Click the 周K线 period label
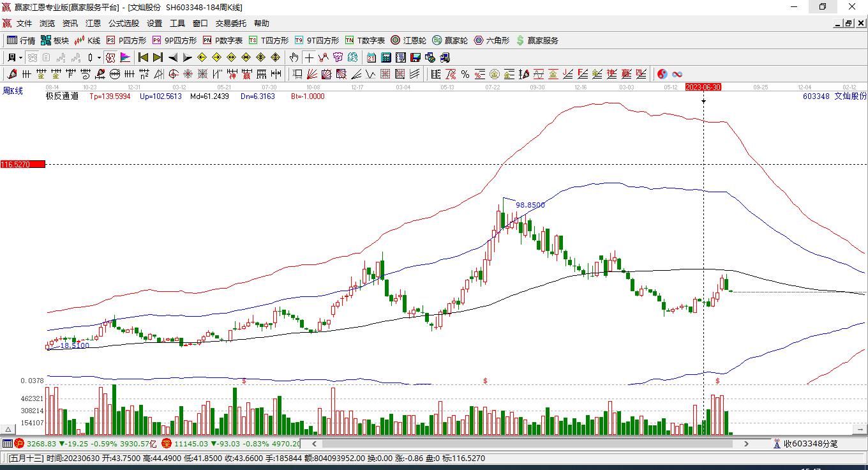868x470 pixels. click(13, 91)
